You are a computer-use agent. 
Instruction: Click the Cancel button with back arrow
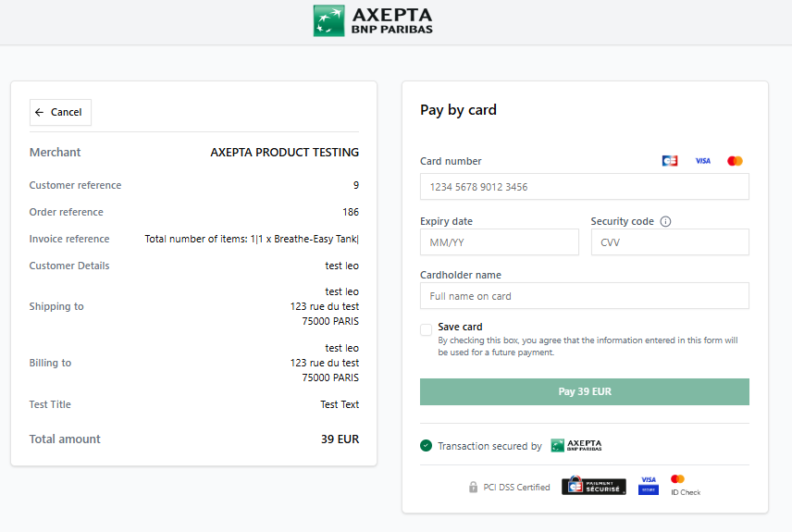60,112
